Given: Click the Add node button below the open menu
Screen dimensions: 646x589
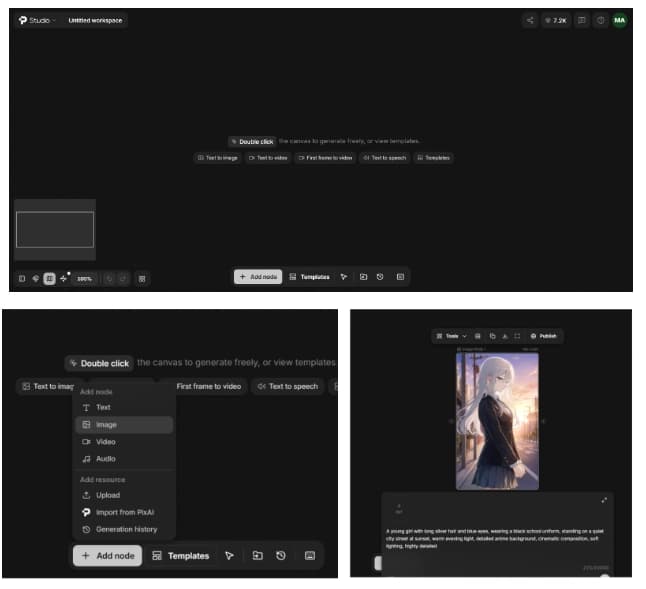Looking at the screenshot, I should point(108,556).
